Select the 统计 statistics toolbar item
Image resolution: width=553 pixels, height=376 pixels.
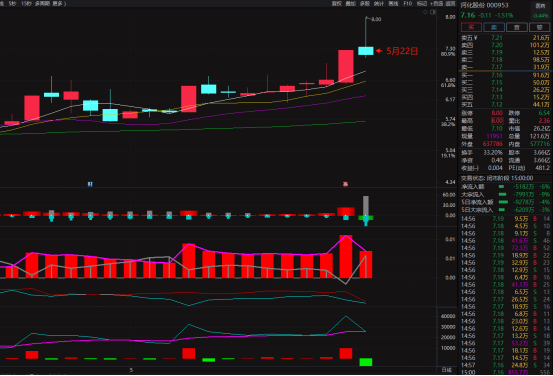click(x=379, y=4)
